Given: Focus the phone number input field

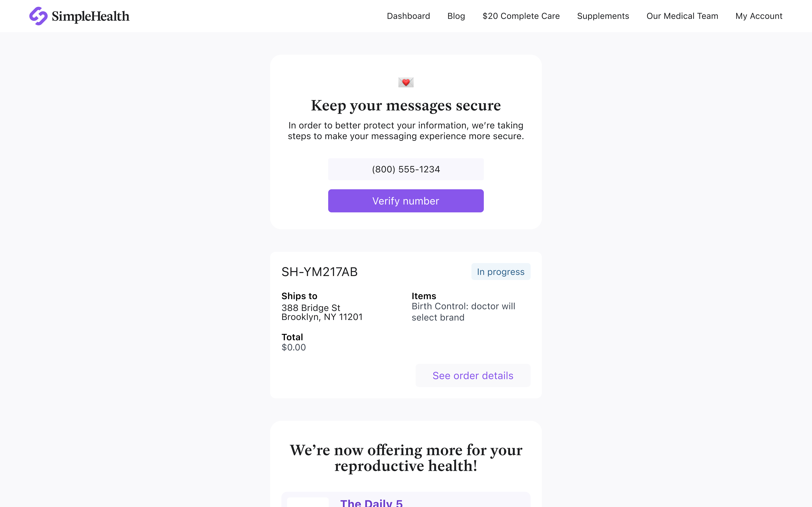Looking at the screenshot, I should (406, 169).
